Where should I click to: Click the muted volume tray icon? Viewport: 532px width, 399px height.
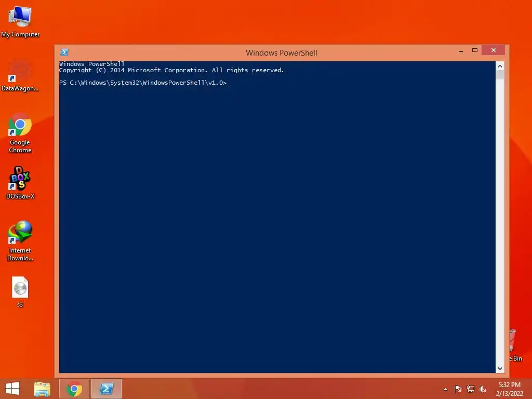click(483, 389)
